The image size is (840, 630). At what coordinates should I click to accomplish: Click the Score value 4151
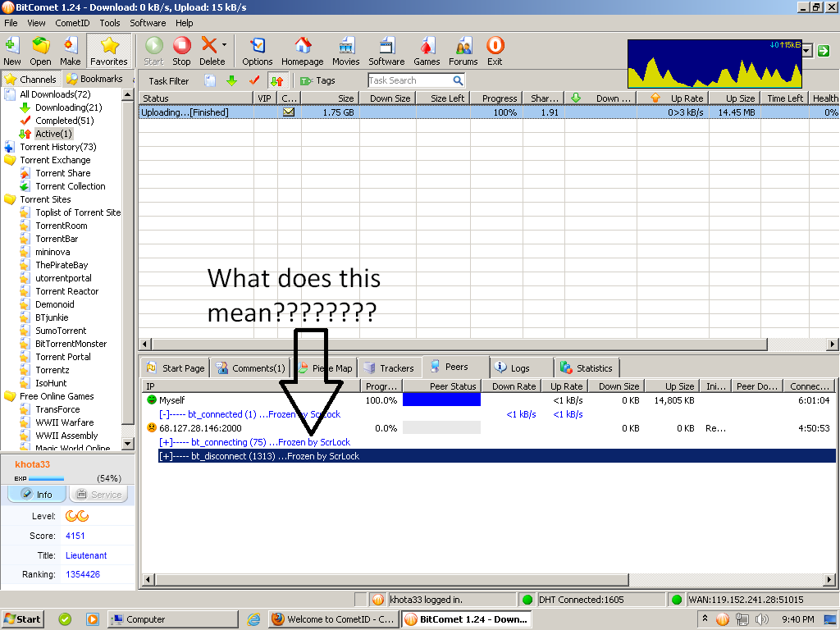pos(75,536)
